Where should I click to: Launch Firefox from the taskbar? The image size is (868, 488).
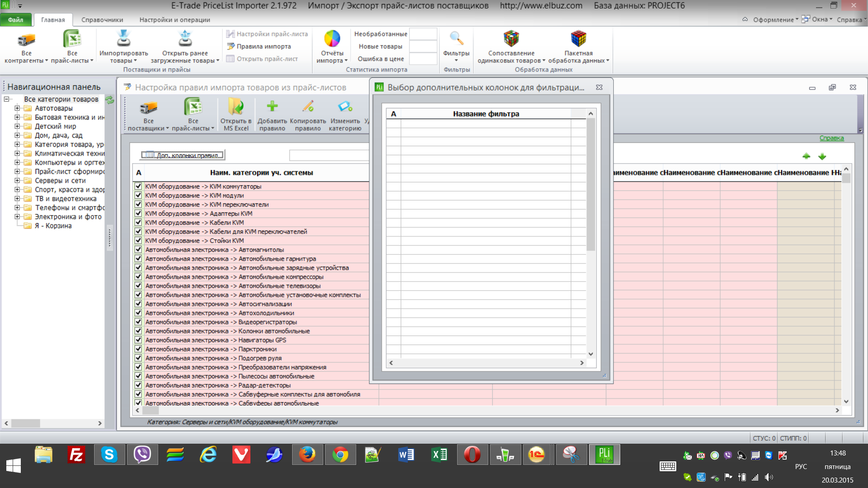(x=307, y=455)
